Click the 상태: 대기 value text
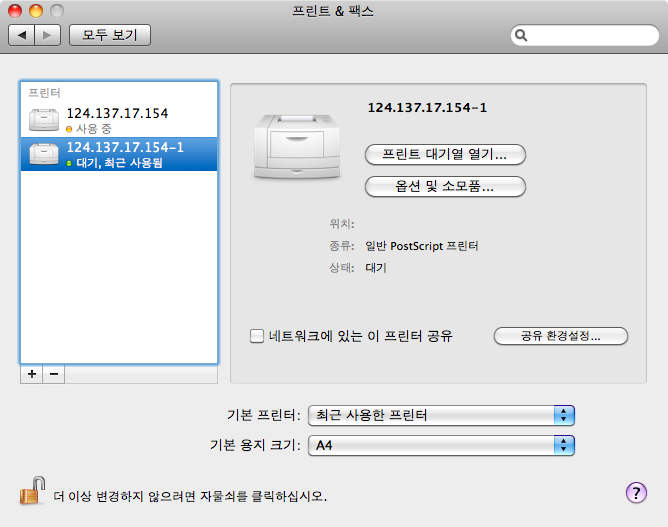 [376, 268]
